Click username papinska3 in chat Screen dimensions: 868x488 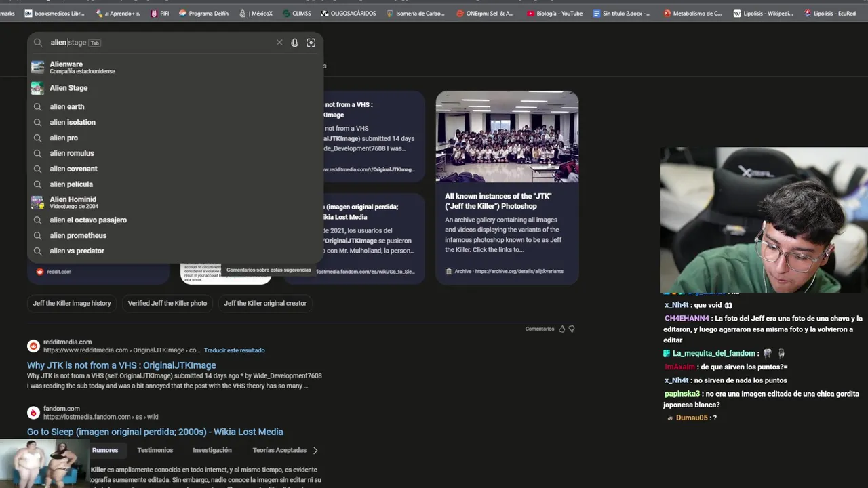pyautogui.click(x=682, y=394)
